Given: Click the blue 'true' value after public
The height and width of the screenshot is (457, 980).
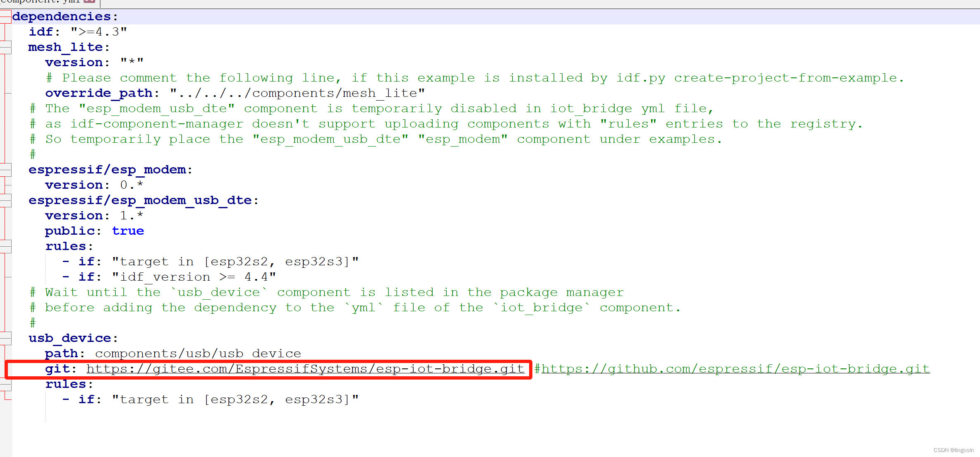Looking at the screenshot, I should tap(128, 231).
